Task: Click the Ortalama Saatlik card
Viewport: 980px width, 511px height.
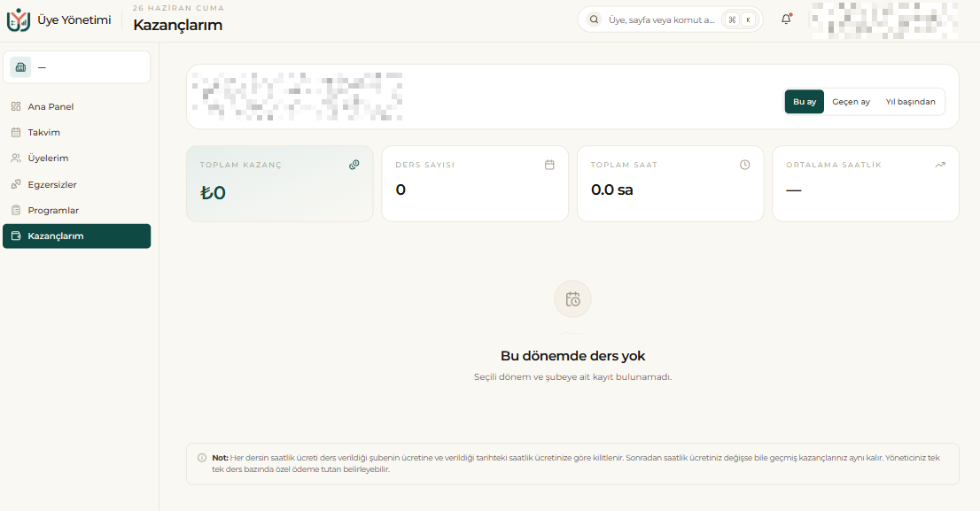Action: (866, 183)
